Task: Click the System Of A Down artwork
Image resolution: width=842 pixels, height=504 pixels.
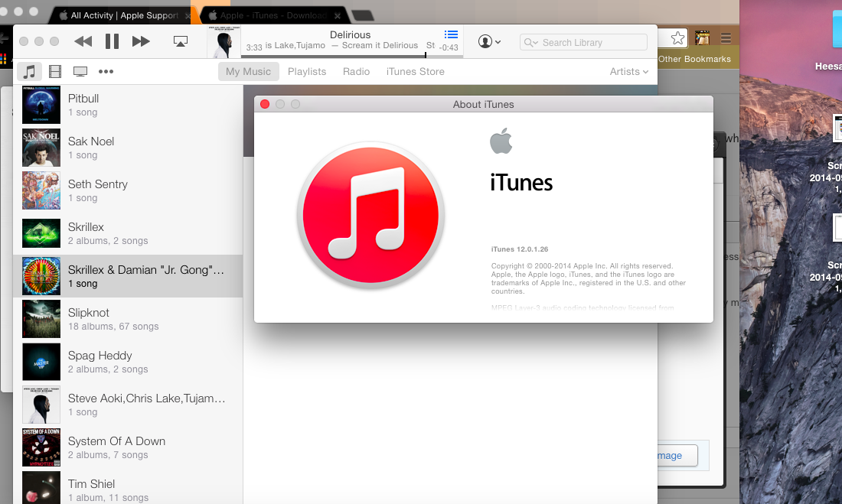Action: click(41, 447)
